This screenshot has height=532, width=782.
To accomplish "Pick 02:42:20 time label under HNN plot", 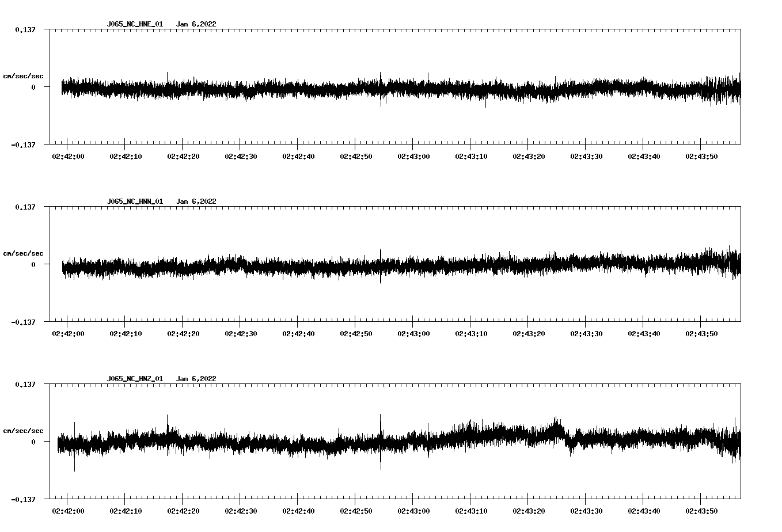I will pyautogui.click(x=183, y=334).
